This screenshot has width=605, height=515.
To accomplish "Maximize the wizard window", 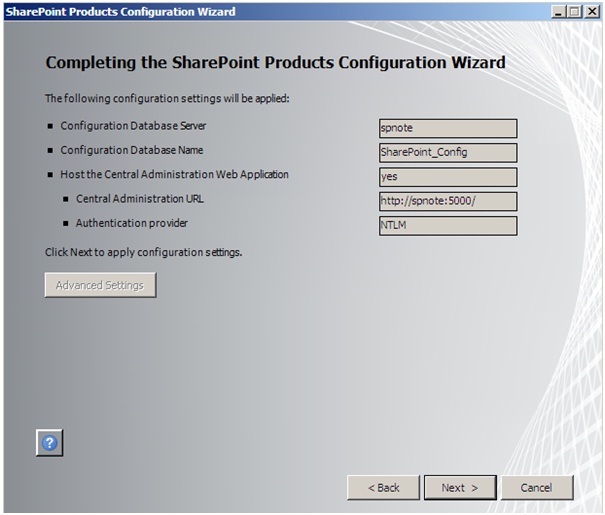I will coord(575,12).
